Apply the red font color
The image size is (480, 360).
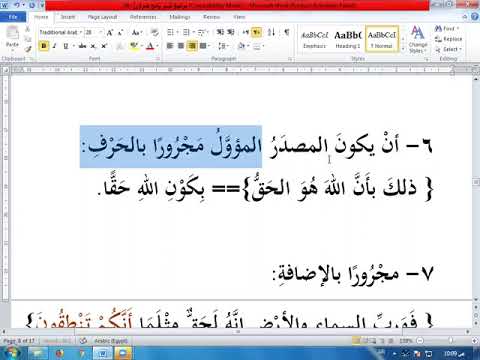click(150, 46)
